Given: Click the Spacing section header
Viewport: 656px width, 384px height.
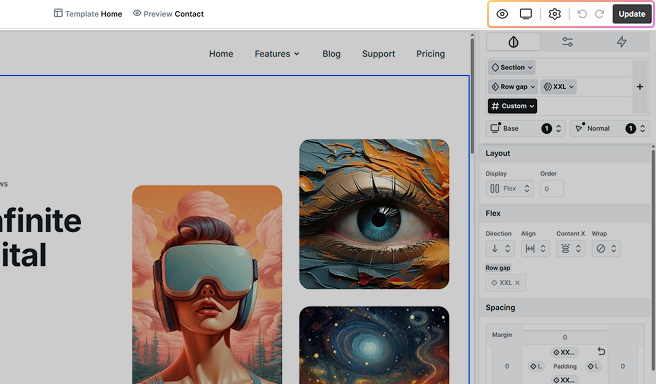Looking at the screenshot, I should 565,307.
